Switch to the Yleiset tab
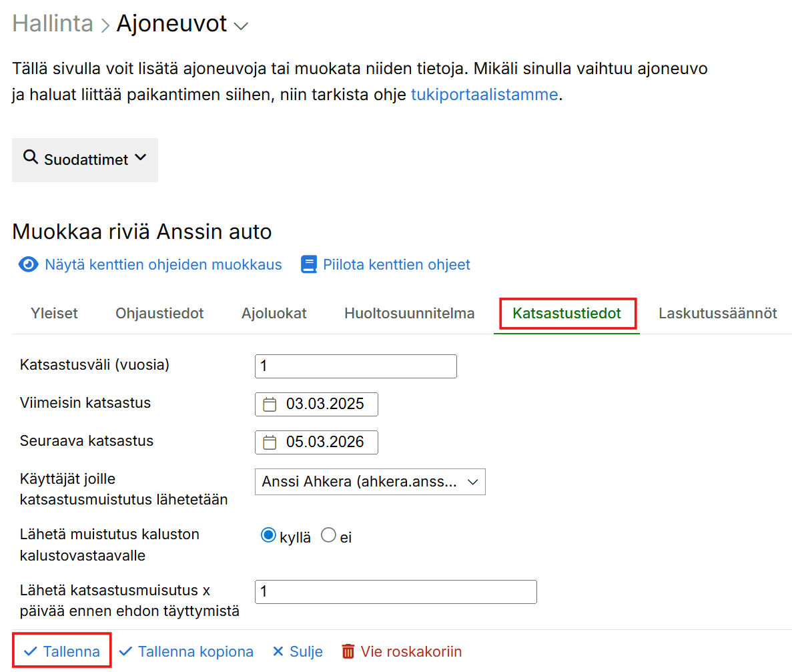 pyautogui.click(x=54, y=314)
